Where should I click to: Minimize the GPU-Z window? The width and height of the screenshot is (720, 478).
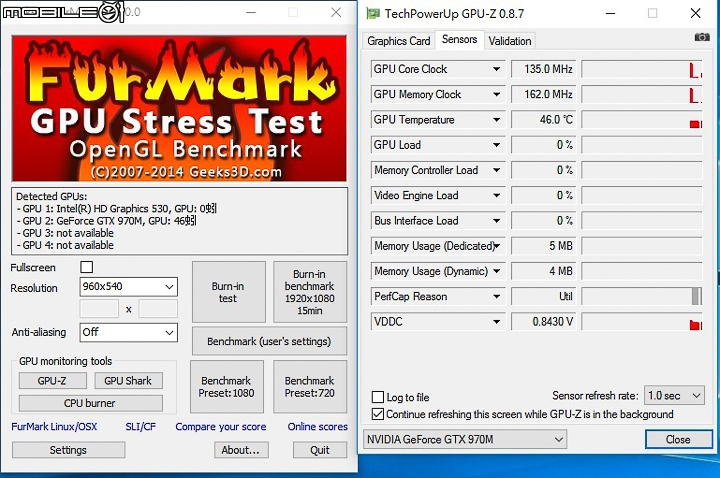pyautogui.click(x=610, y=13)
